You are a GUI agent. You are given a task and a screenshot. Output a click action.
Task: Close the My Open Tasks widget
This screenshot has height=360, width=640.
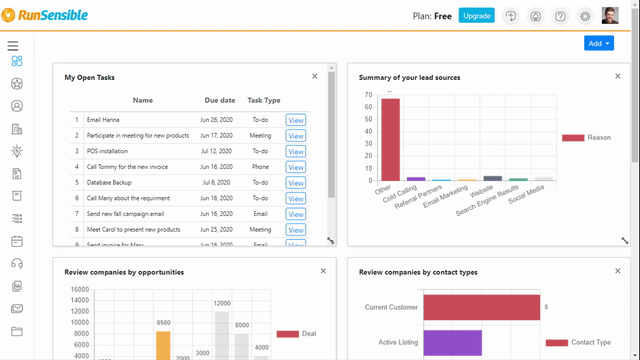[315, 76]
